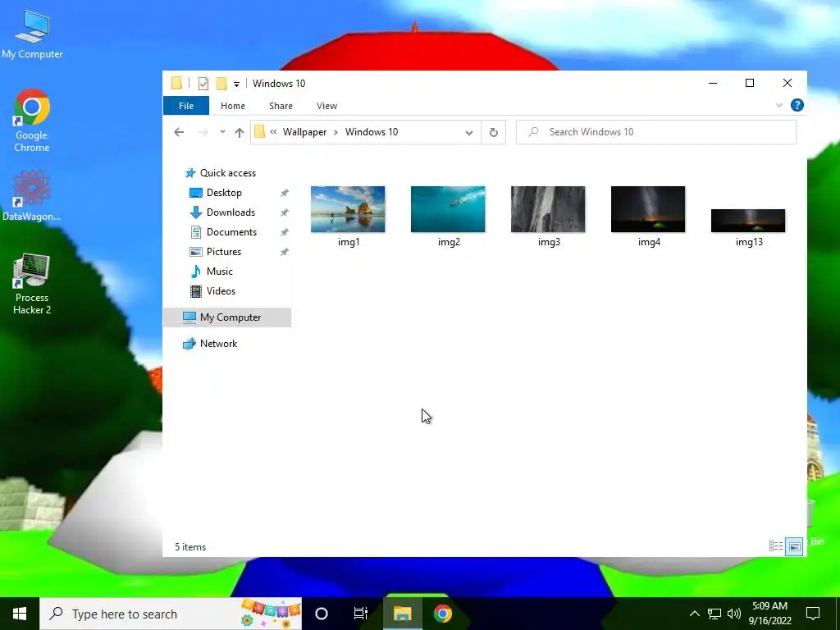Show hidden path with double chevron
The image size is (840, 630).
point(273,132)
